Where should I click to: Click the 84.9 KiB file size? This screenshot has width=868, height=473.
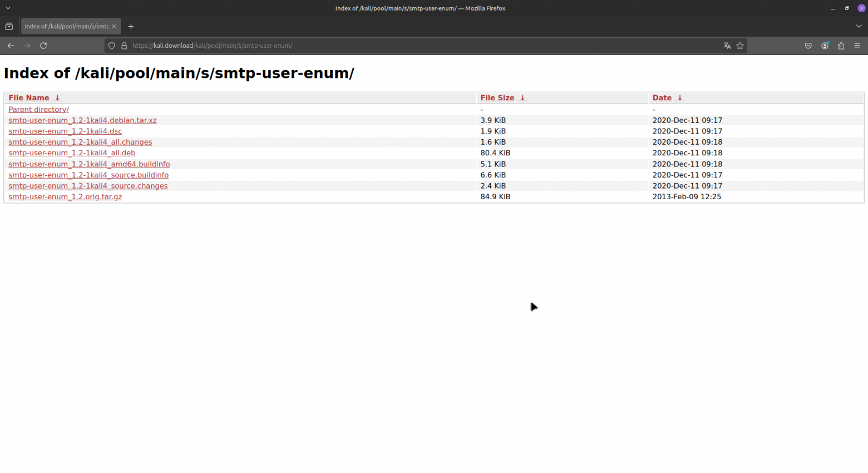tap(495, 196)
